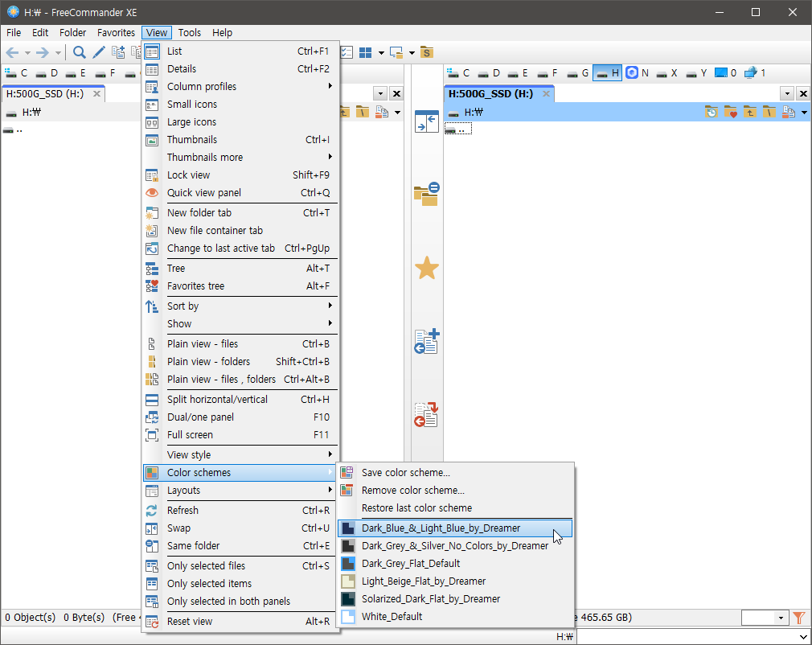
Task: Open Remove color scheme... entry
Action: [x=455, y=490]
